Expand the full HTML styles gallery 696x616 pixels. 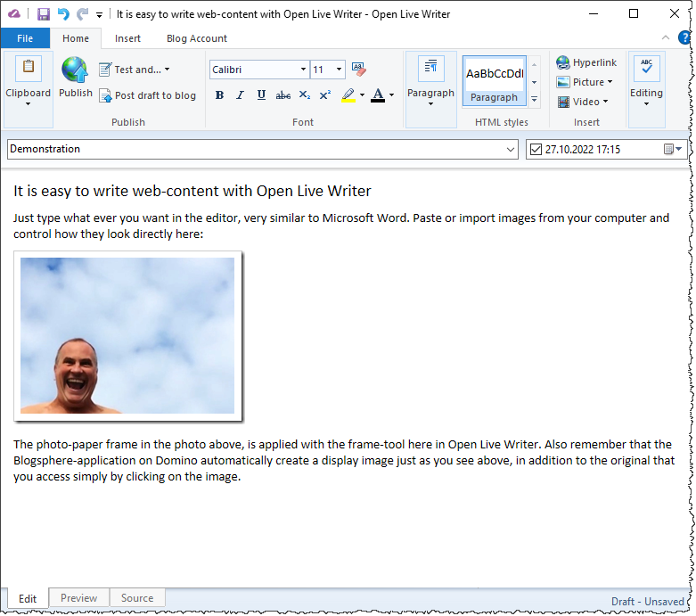point(534,99)
